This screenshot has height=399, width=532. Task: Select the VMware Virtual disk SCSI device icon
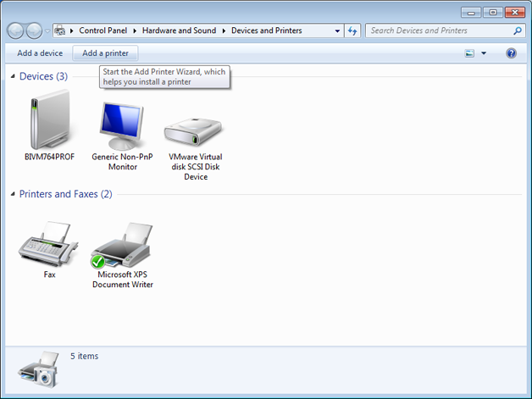pos(193,132)
